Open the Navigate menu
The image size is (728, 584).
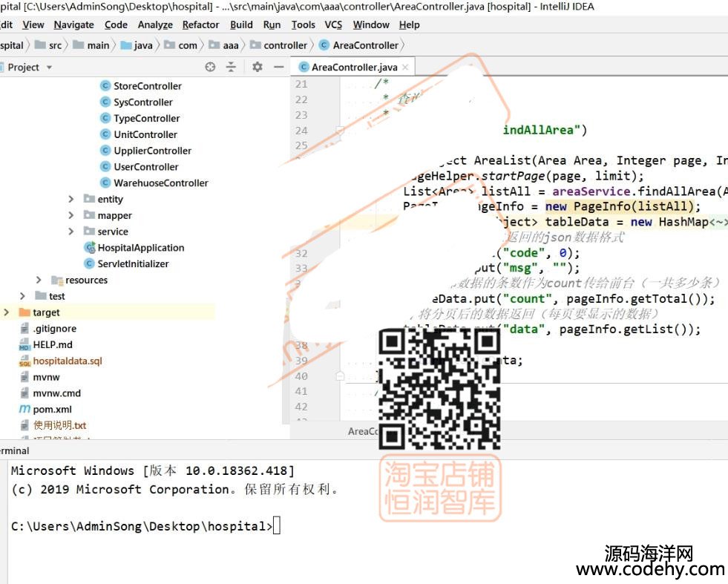[x=73, y=24]
